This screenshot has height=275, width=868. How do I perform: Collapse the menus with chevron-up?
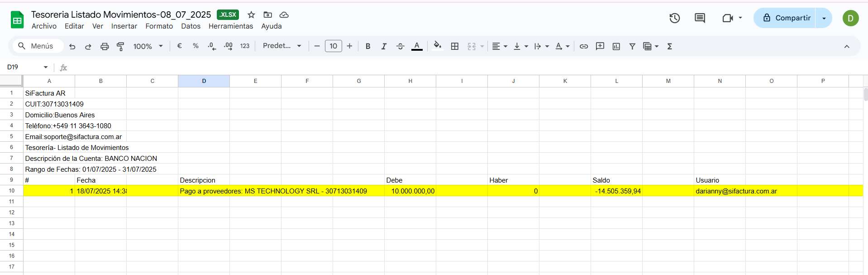(x=847, y=46)
